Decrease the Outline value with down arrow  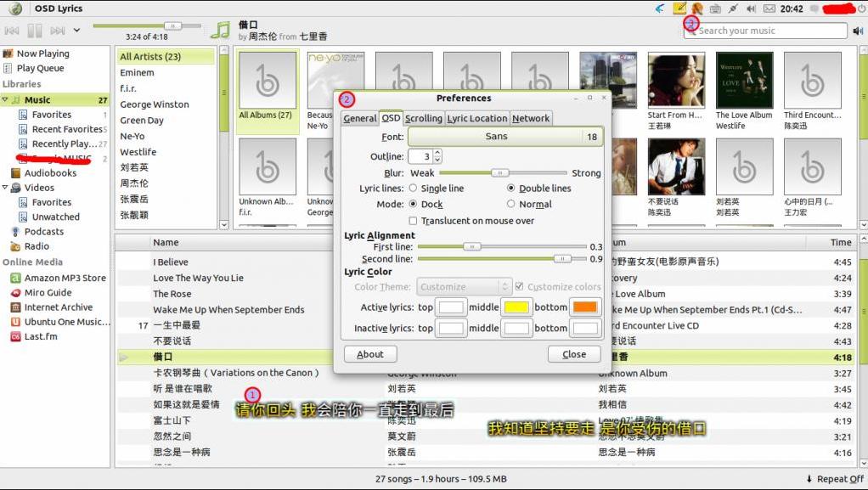[x=437, y=160]
